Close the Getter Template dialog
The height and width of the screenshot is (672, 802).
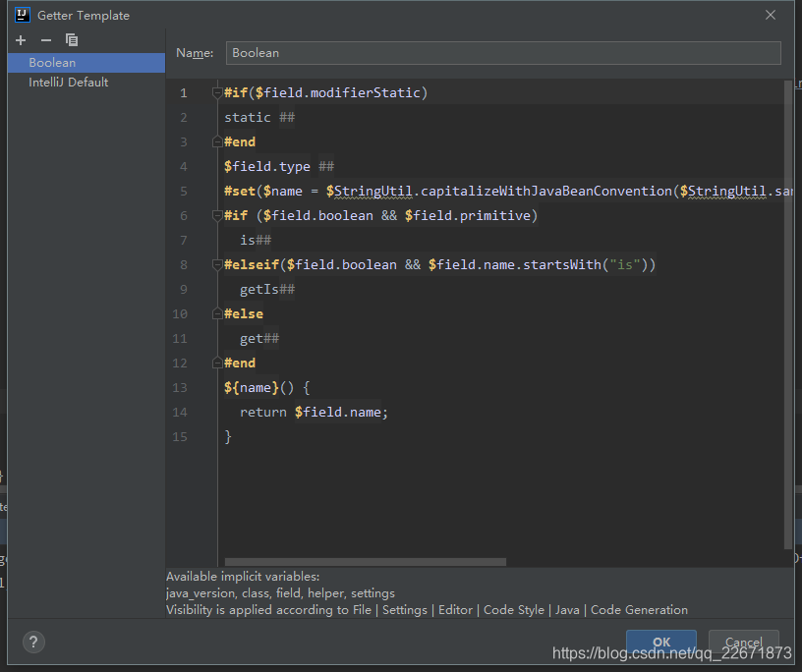pos(771,15)
